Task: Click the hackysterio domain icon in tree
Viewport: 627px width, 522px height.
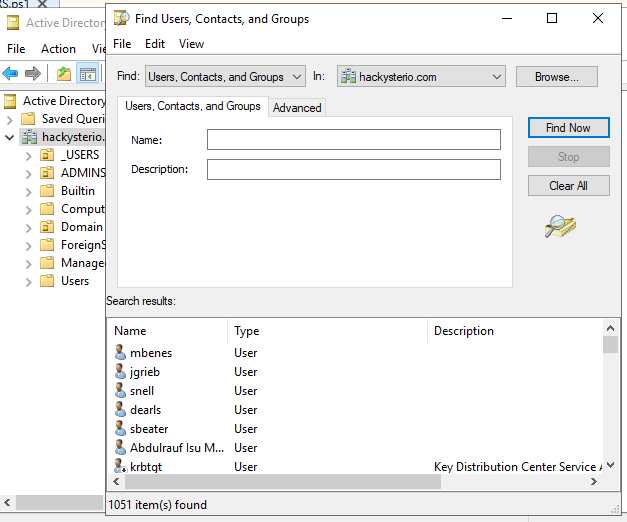Action: (29, 137)
